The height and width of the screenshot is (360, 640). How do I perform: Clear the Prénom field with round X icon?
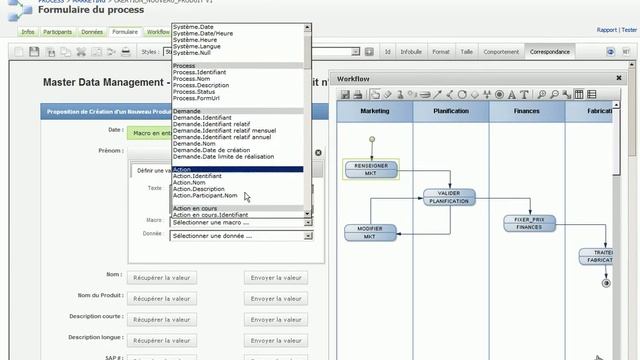(318, 153)
